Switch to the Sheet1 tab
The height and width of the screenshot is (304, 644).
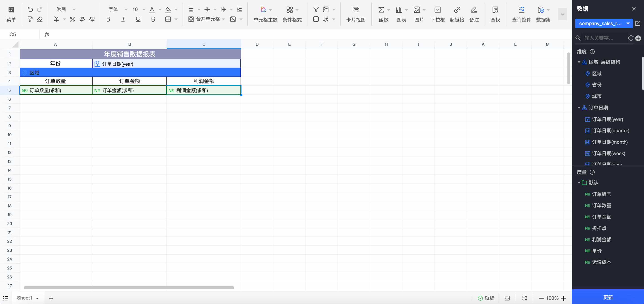[x=24, y=298]
